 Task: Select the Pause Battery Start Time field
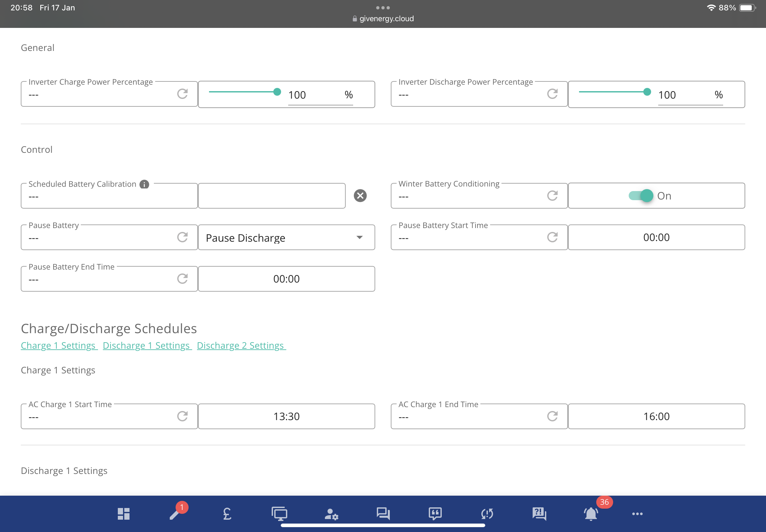[656, 237]
